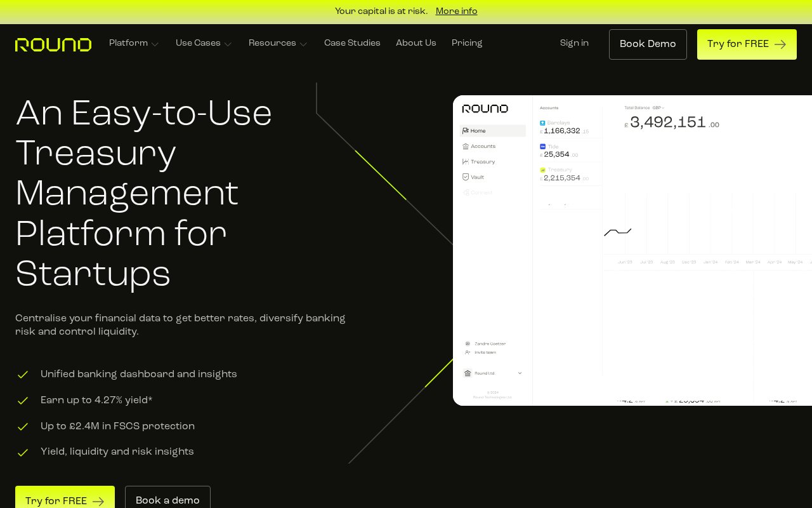Click the Round logo inside the dashboard preview
The width and height of the screenshot is (812, 508).
pyautogui.click(x=485, y=109)
